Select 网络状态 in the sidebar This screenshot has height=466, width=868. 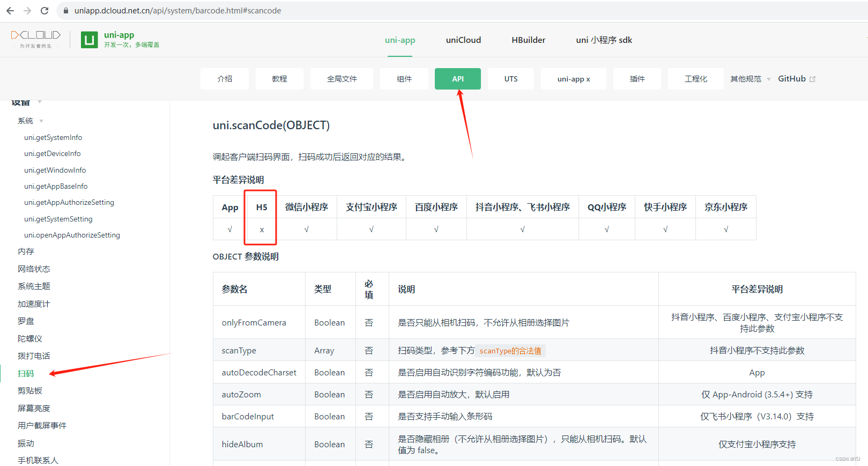34,269
